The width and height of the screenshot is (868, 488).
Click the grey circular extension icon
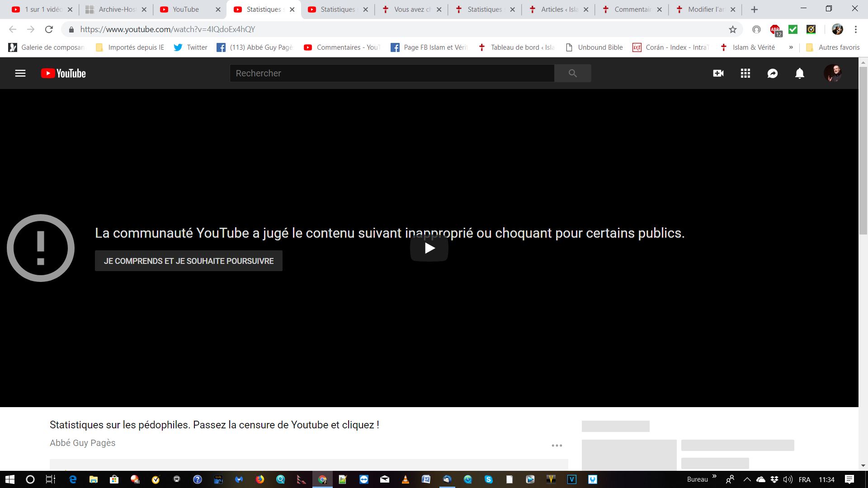click(x=756, y=29)
